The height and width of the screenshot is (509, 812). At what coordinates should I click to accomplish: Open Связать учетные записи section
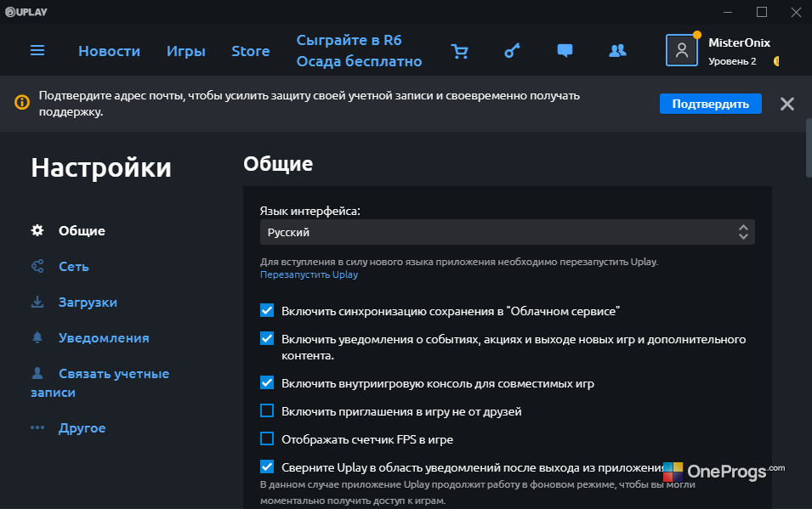(x=100, y=382)
